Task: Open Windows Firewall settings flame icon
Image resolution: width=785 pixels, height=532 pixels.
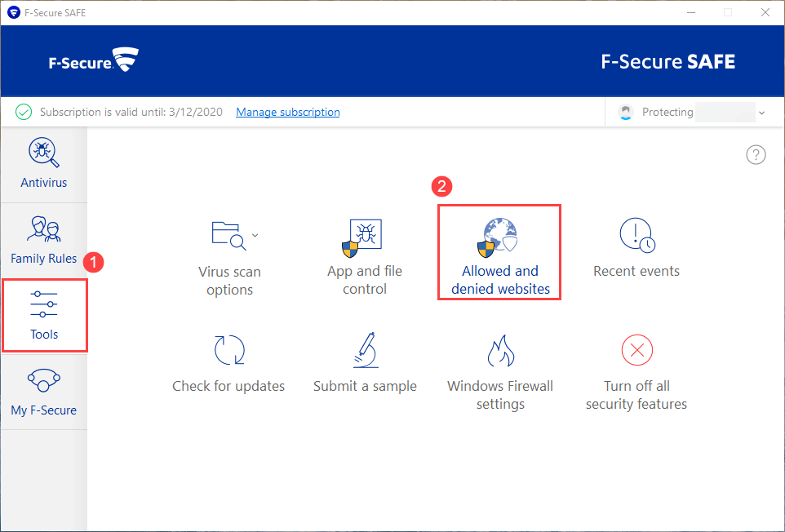Action: [500, 350]
